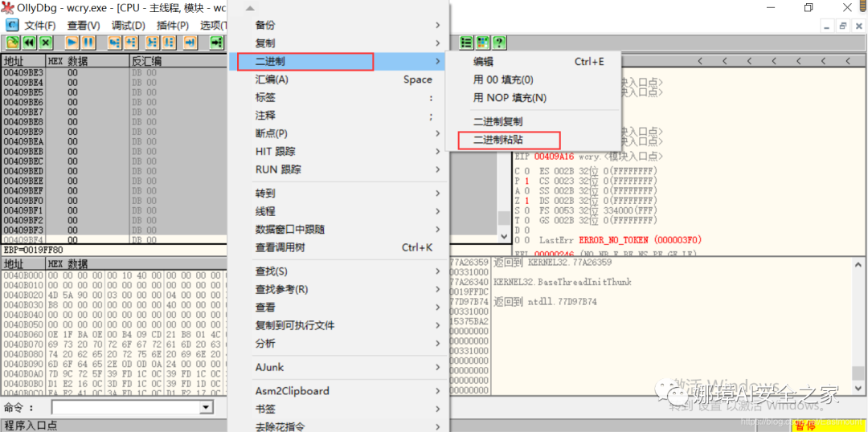Click in the 命令 input field
This screenshot has width=868, height=432.
125,408
